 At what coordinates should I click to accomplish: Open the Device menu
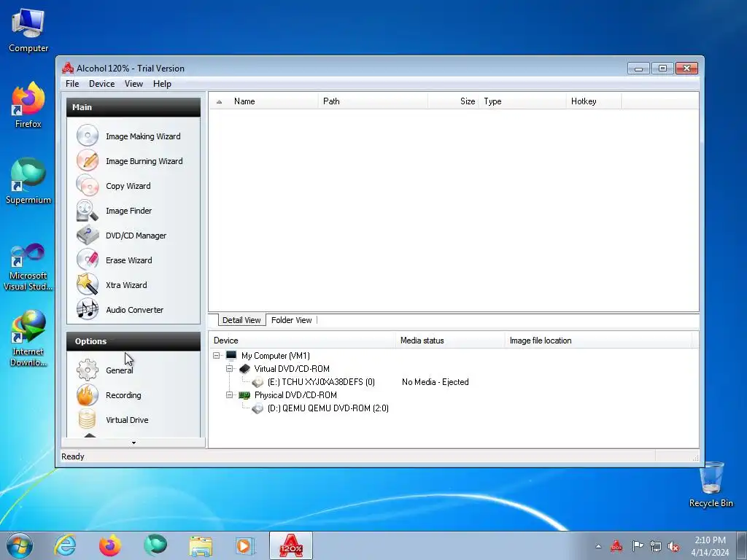(x=101, y=84)
